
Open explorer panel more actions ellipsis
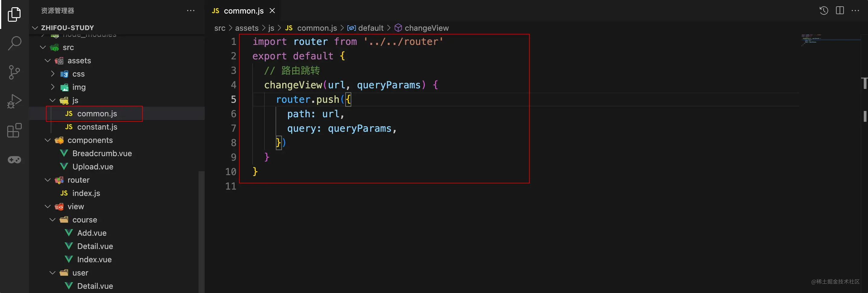(191, 11)
